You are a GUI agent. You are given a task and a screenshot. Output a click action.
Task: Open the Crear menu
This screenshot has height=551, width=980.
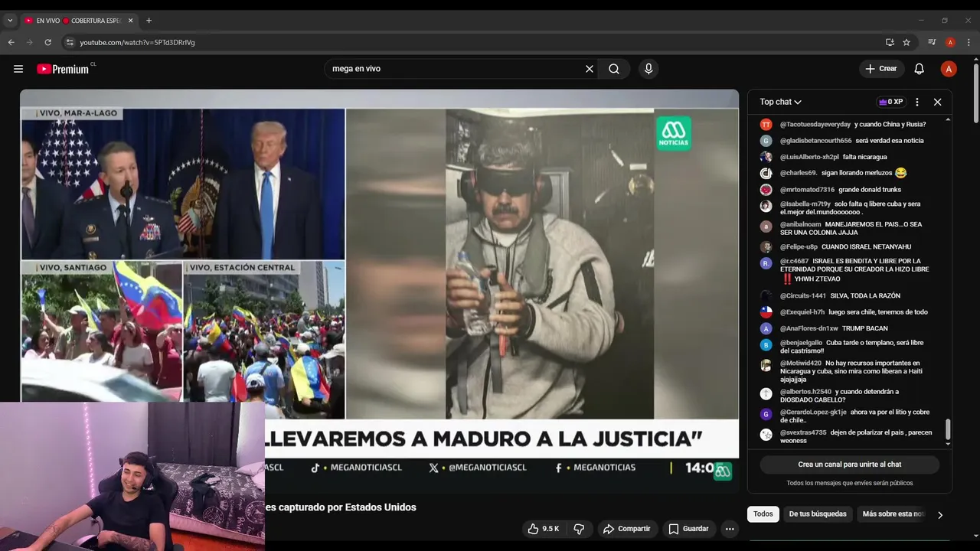(881, 69)
